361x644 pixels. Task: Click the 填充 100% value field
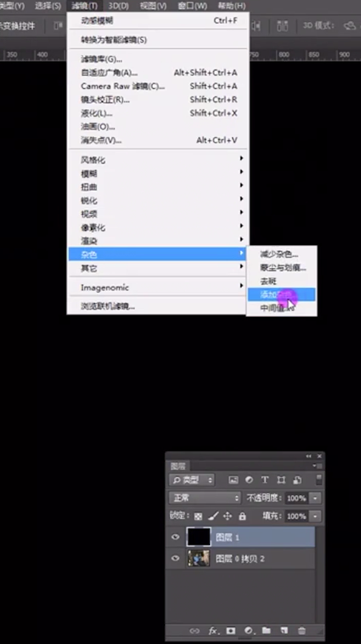pyautogui.click(x=297, y=516)
